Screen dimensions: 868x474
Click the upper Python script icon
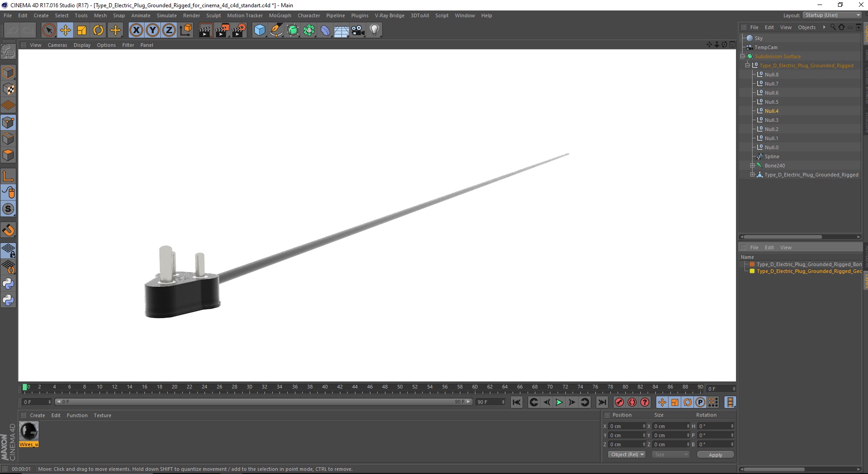click(8, 284)
